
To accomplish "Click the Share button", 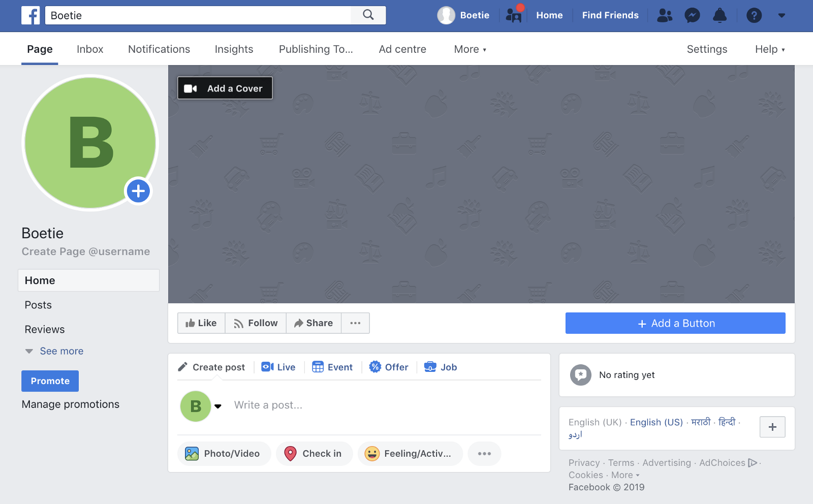I will point(314,323).
